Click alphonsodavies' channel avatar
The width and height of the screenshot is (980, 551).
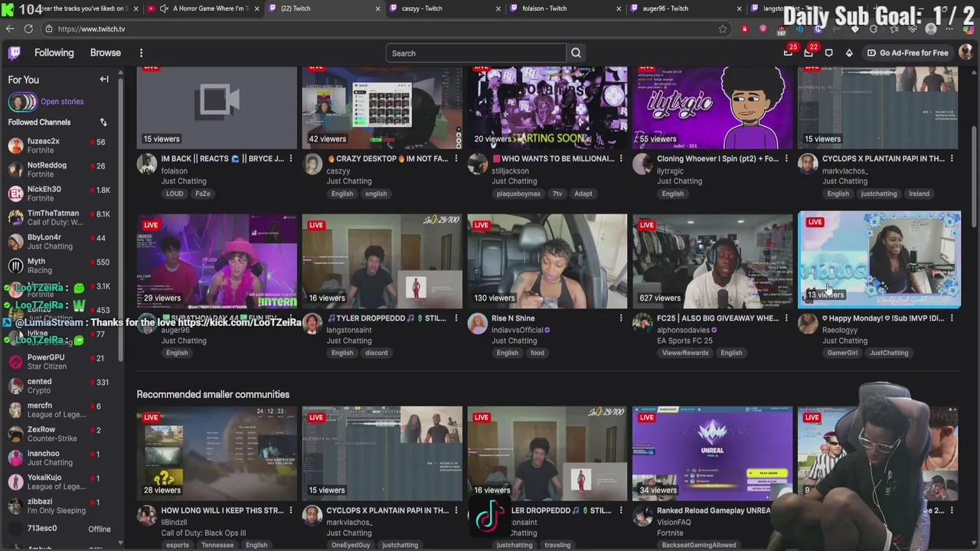point(643,324)
